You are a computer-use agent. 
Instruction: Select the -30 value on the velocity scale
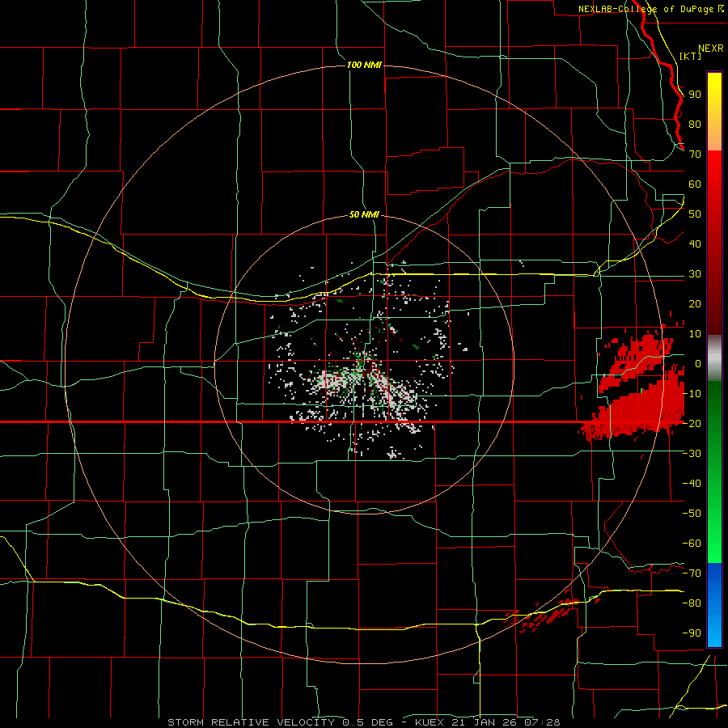click(692, 454)
